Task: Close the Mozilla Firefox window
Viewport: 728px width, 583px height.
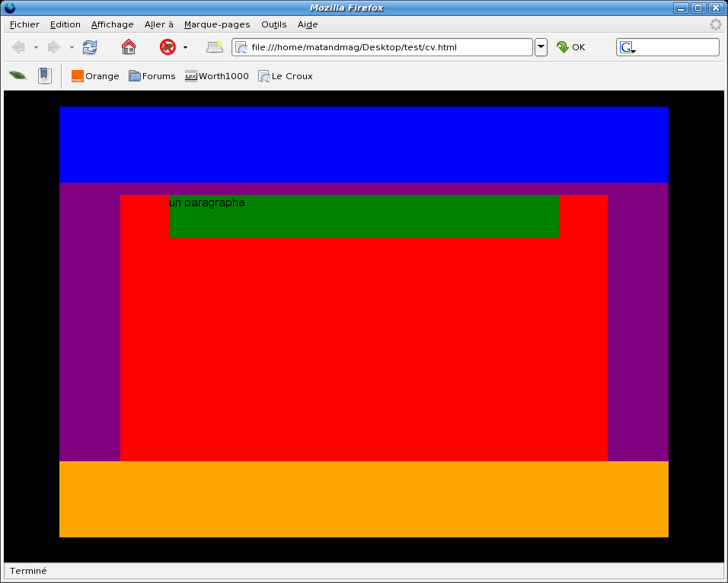Action: [x=716, y=8]
